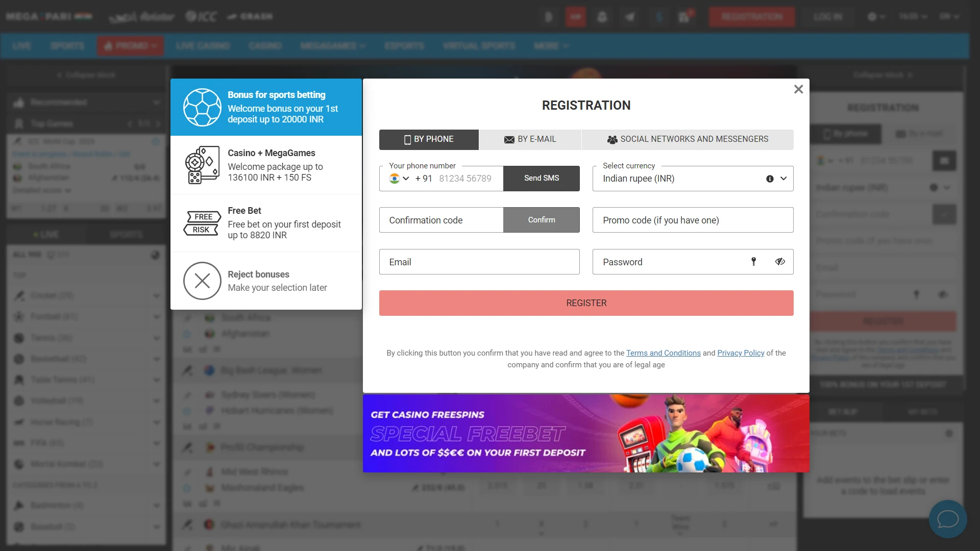Click the live chat bubble icon

point(948,519)
